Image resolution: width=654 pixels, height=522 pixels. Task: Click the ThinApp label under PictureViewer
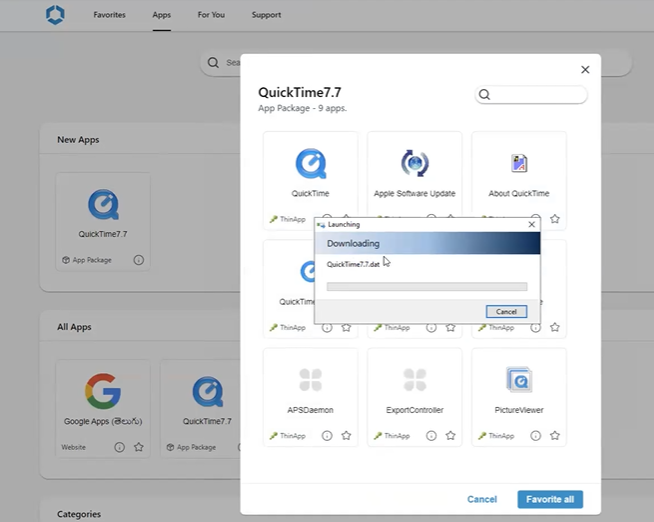coord(501,436)
